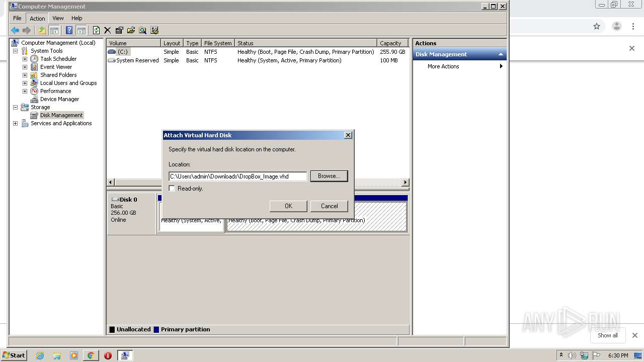
Task: Open Windows Explorer from taskbar
Action: (x=57, y=355)
